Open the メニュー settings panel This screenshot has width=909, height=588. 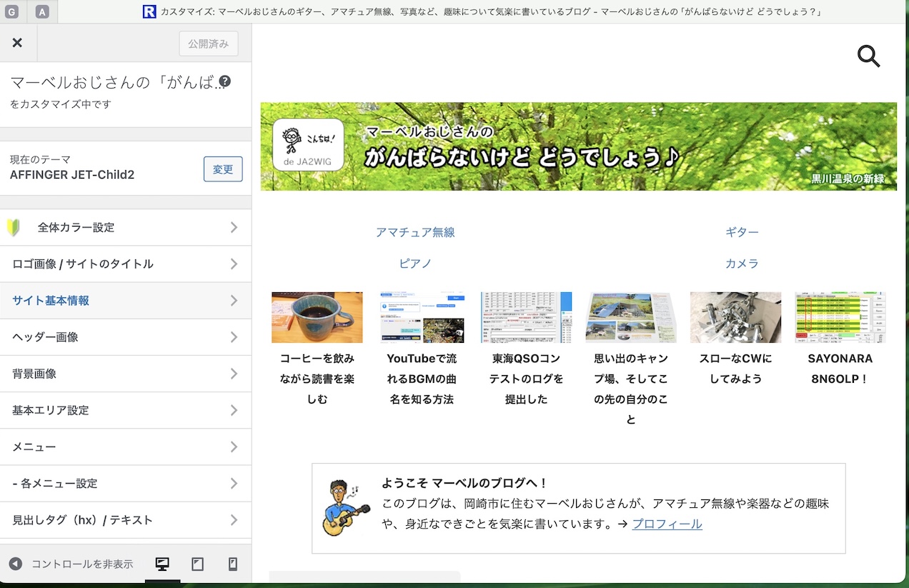(125, 447)
